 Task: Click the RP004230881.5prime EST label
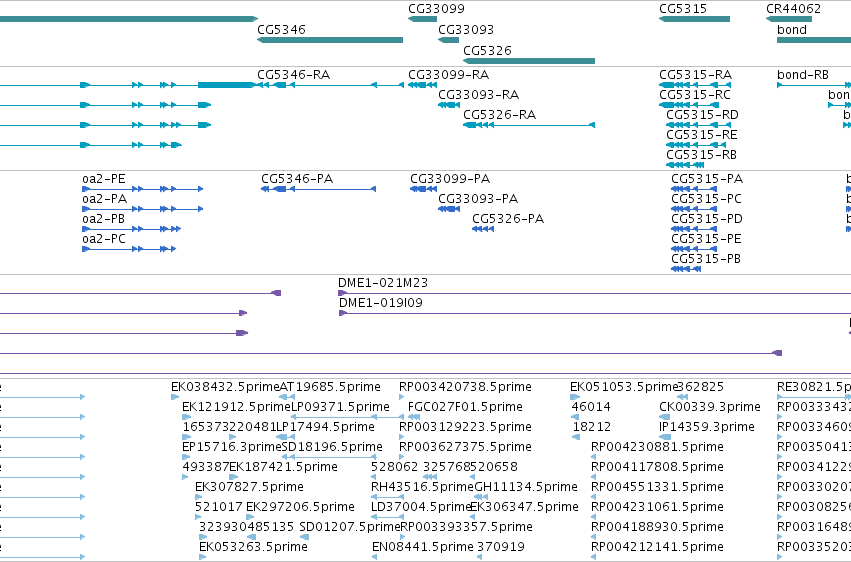657,448
